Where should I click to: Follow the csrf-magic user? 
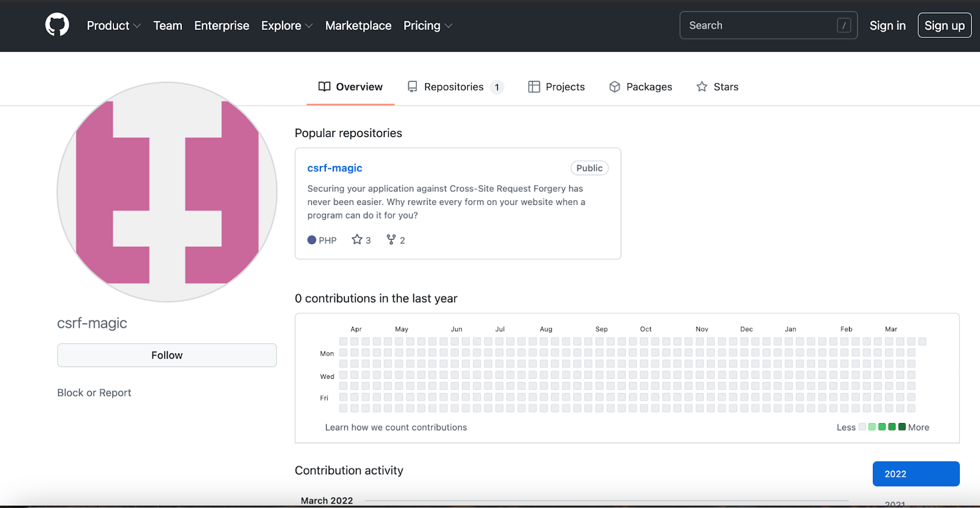coord(167,355)
